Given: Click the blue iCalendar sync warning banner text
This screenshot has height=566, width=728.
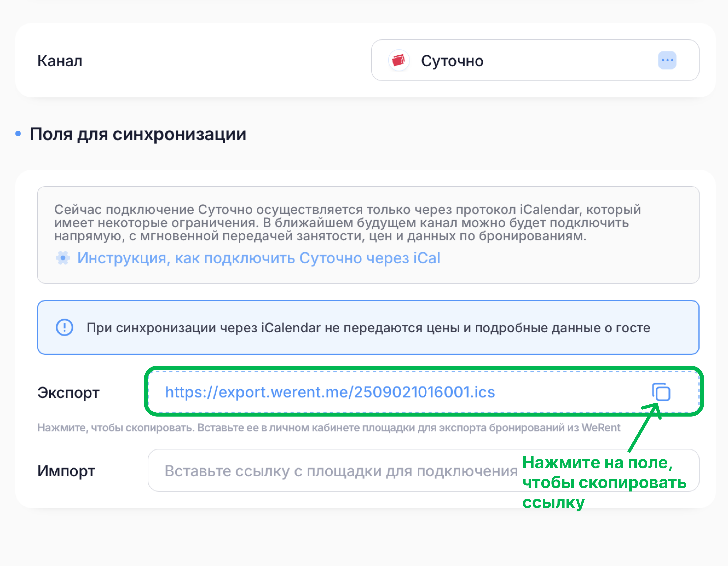Looking at the screenshot, I should 368,328.
